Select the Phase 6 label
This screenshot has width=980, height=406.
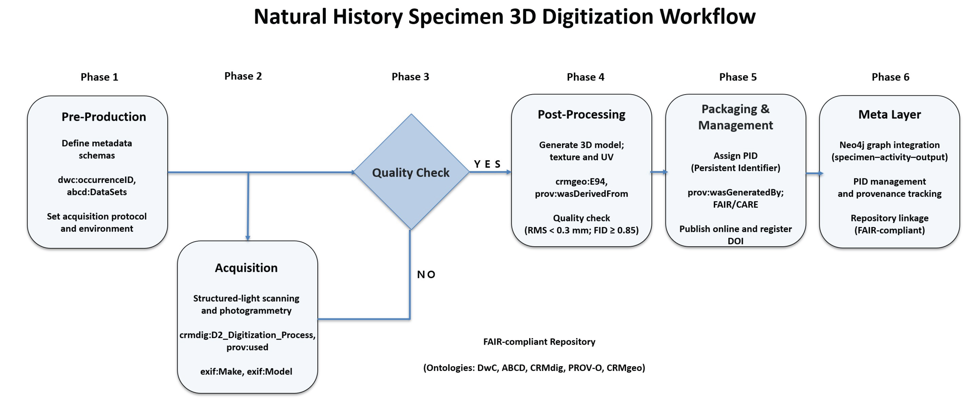click(890, 77)
